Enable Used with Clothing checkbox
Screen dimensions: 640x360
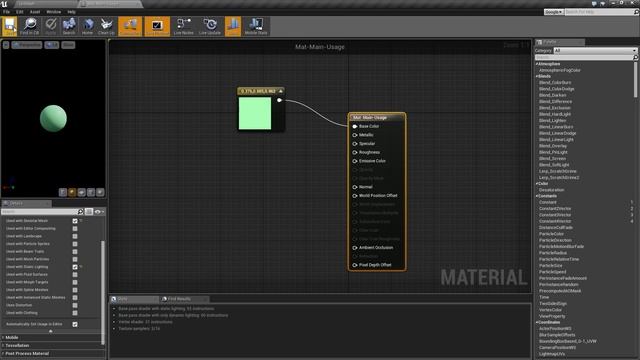[x=75, y=313]
